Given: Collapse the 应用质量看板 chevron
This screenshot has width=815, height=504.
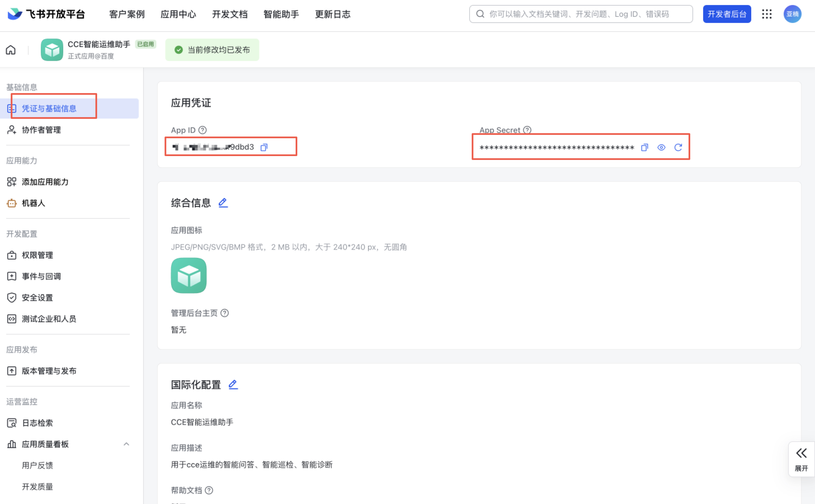Looking at the screenshot, I should point(126,444).
